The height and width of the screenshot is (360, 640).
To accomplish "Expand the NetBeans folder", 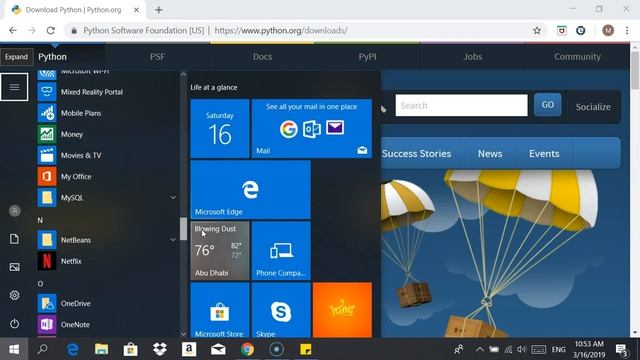I will pos(173,240).
